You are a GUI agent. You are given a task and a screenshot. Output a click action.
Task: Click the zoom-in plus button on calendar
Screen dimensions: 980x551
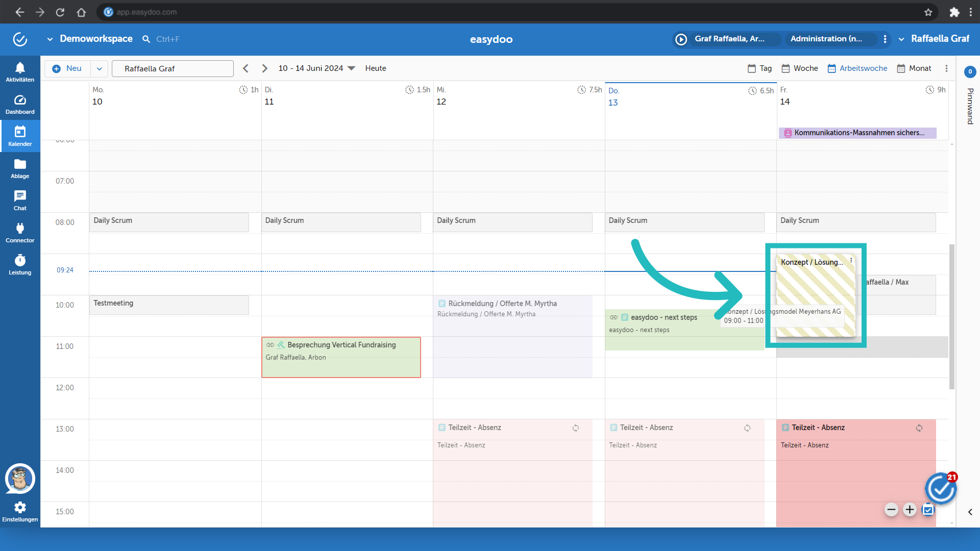click(x=910, y=509)
